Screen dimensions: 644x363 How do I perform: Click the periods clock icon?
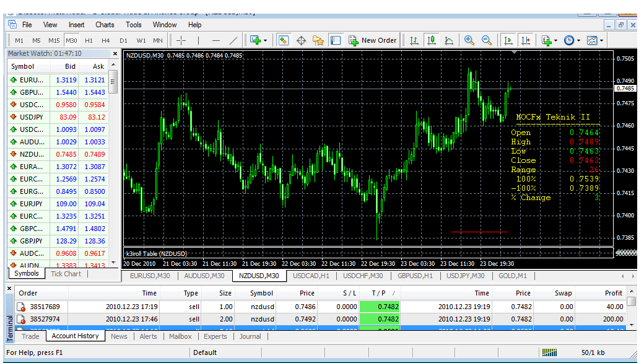tap(569, 40)
